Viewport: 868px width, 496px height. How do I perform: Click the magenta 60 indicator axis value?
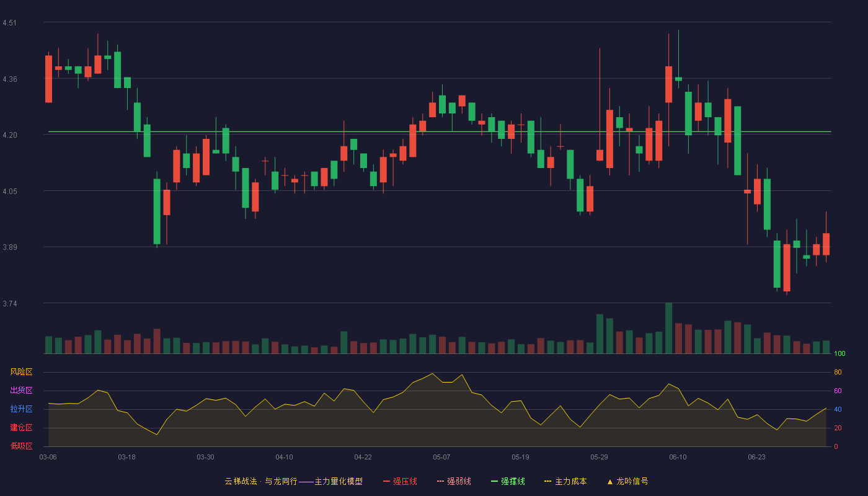pyautogui.click(x=838, y=391)
